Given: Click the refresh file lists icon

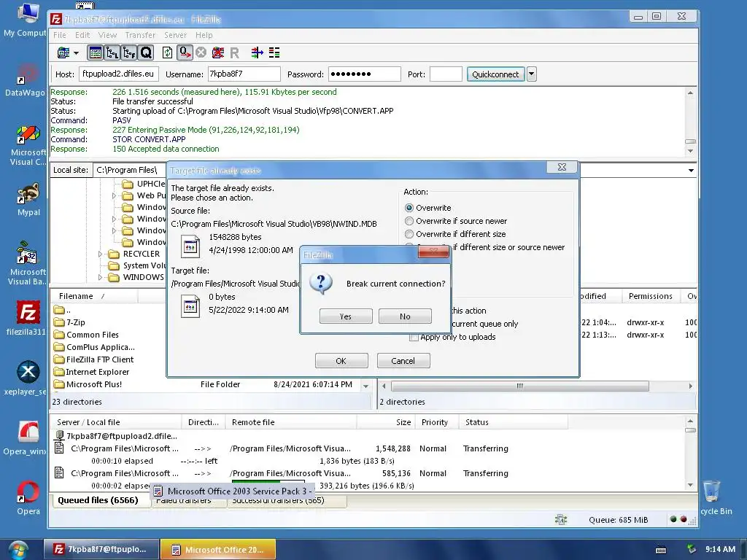Looking at the screenshot, I should tap(167, 52).
